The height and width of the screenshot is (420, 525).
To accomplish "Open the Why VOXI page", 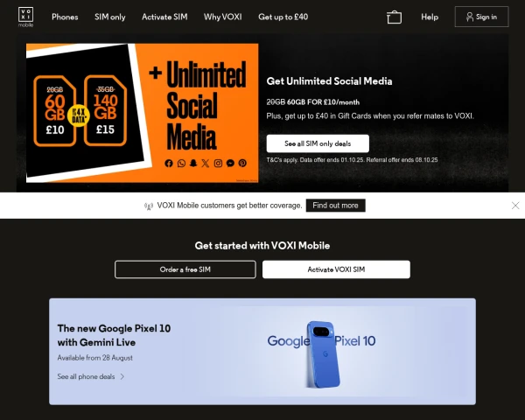I will tap(222, 17).
